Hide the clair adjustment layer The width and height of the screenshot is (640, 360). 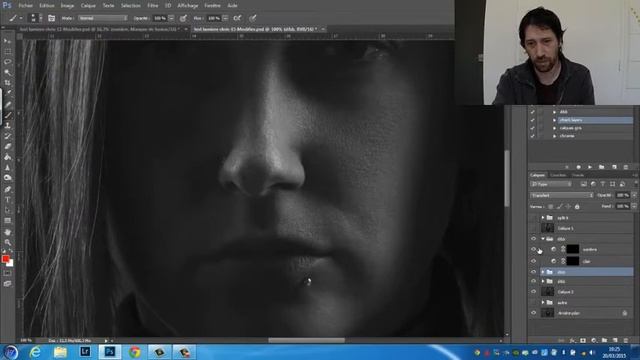pyautogui.click(x=533, y=261)
